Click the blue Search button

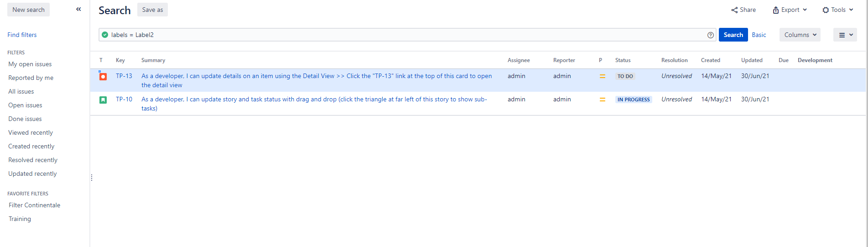733,35
